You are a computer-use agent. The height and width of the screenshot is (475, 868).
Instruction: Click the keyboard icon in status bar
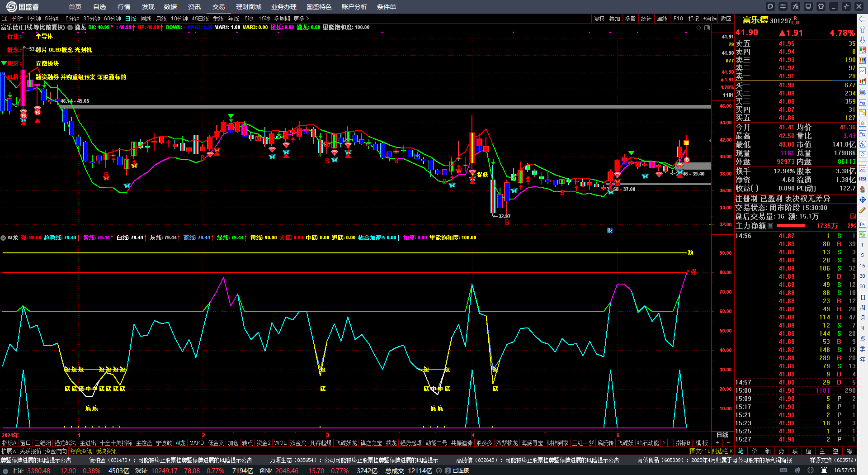pyautogui.click(x=783, y=470)
